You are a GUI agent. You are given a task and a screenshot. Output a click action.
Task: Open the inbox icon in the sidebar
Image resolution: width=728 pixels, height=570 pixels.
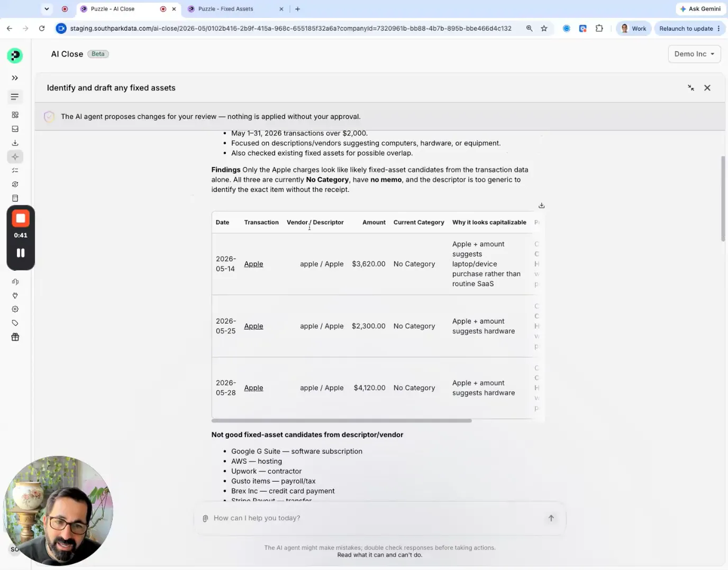(15, 129)
